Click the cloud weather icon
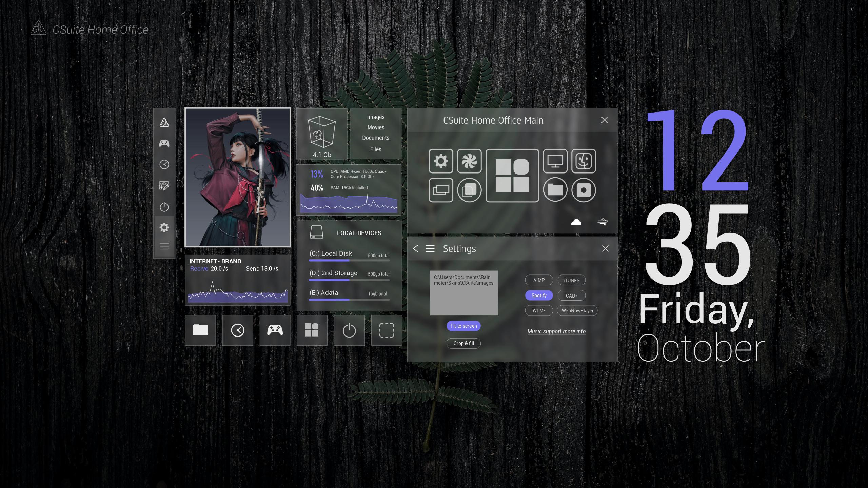The width and height of the screenshot is (868, 488). tap(576, 222)
